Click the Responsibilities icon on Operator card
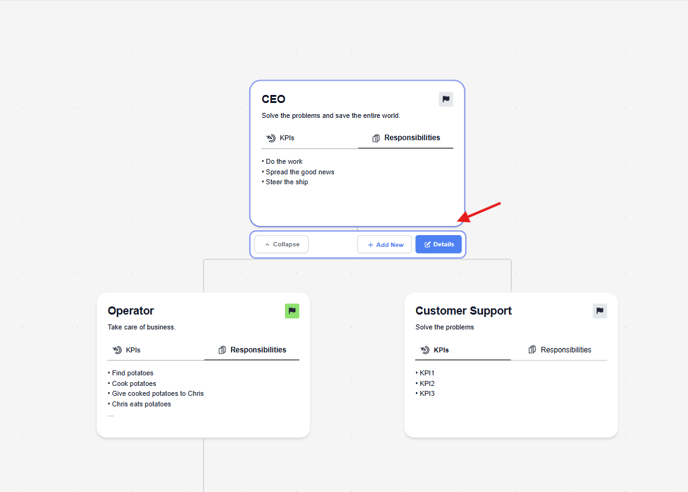Image resolution: width=688 pixels, height=492 pixels. [x=222, y=350]
